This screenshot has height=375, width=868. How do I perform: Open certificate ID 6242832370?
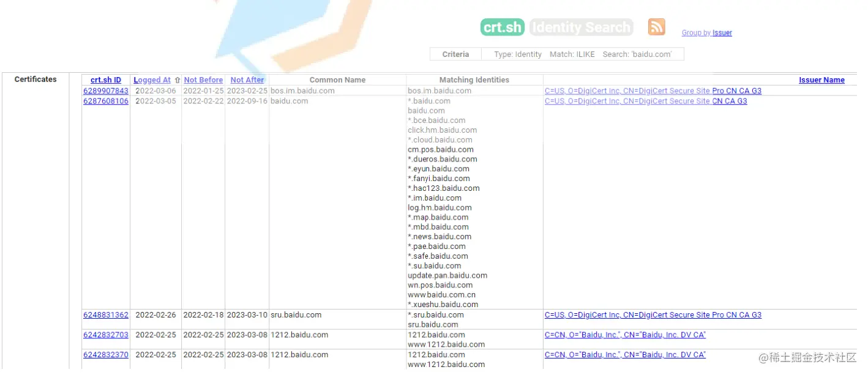pyautogui.click(x=106, y=355)
